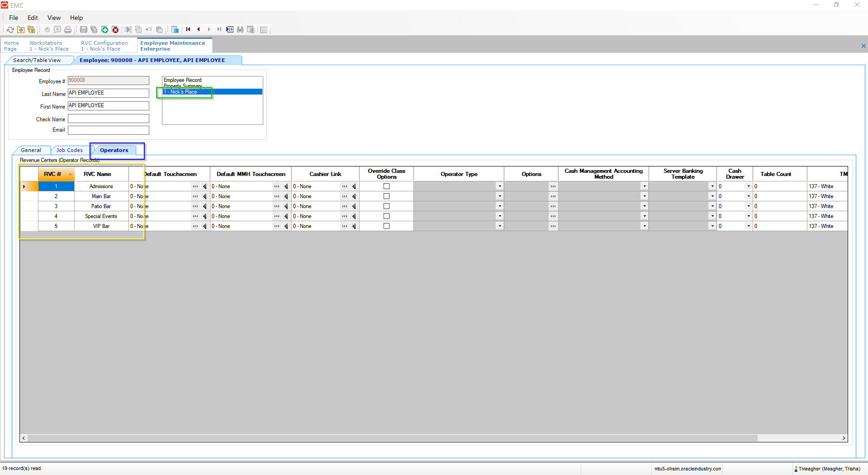Screen dimensions: 868x475
Task: Switch to the Job Codes tab
Action: (x=70, y=150)
